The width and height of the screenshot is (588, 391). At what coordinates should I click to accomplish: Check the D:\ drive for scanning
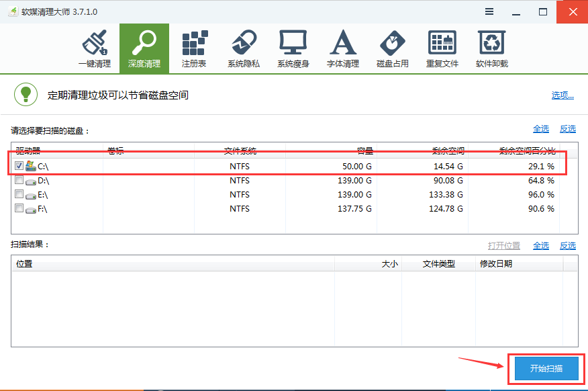tap(19, 180)
